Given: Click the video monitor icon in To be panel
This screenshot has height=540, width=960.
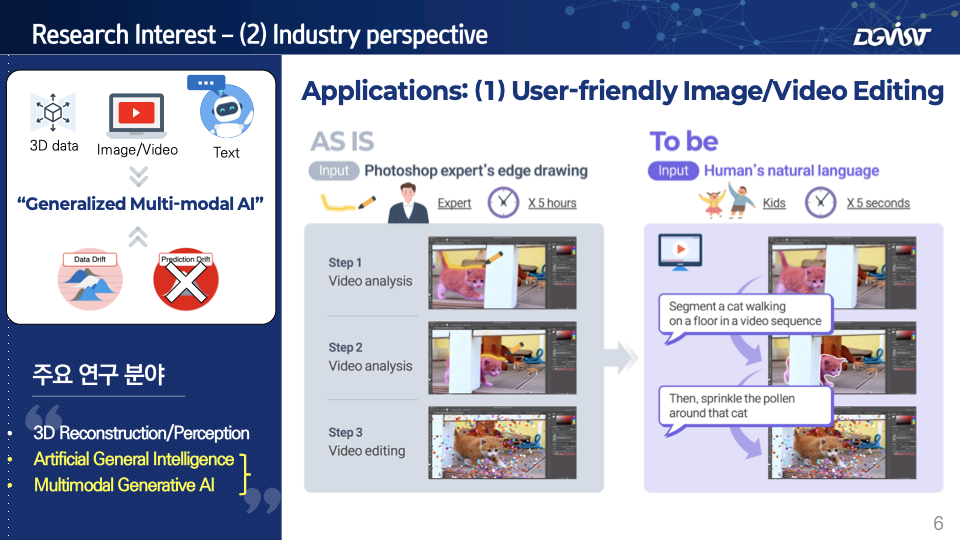Looking at the screenshot, I should coord(680,252).
